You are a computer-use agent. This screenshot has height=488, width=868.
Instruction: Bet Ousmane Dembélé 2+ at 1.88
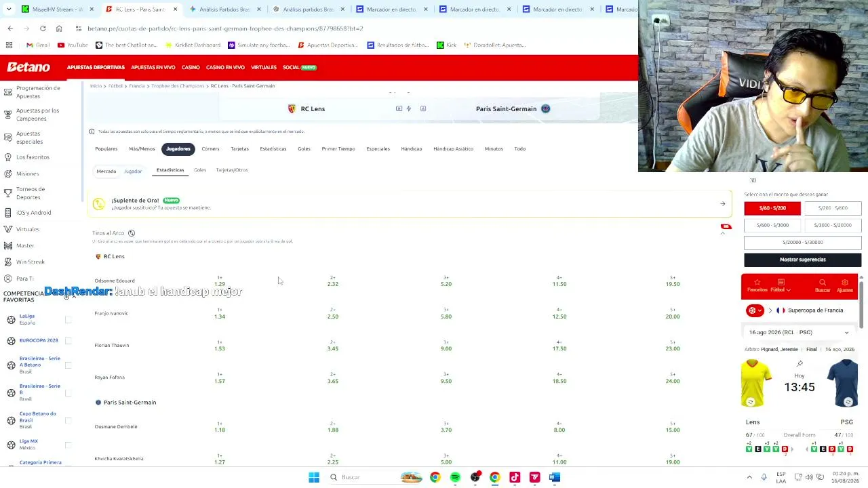pyautogui.click(x=333, y=427)
